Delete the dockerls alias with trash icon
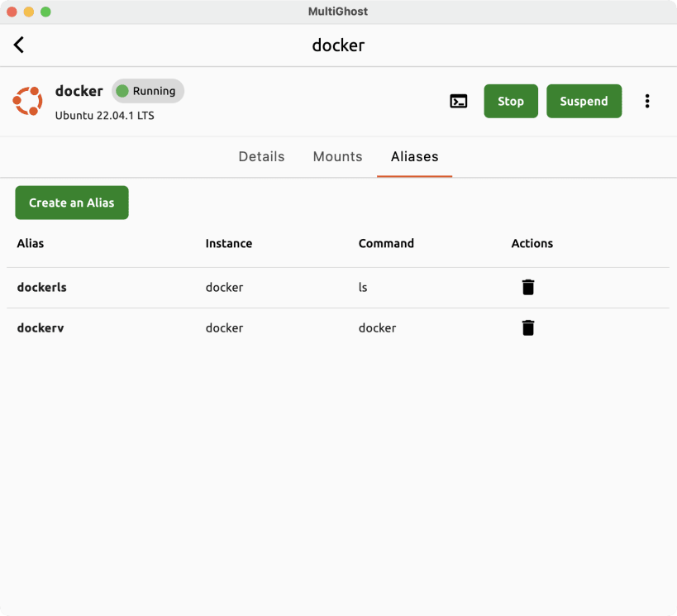 [x=528, y=287]
